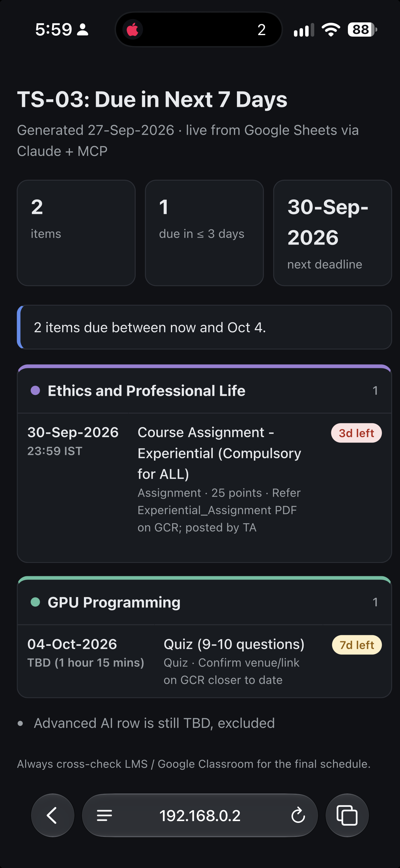The width and height of the screenshot is (400, 868).
Task: Tap the red apple icon in Dynamic Island
Action: click(132, 30)
